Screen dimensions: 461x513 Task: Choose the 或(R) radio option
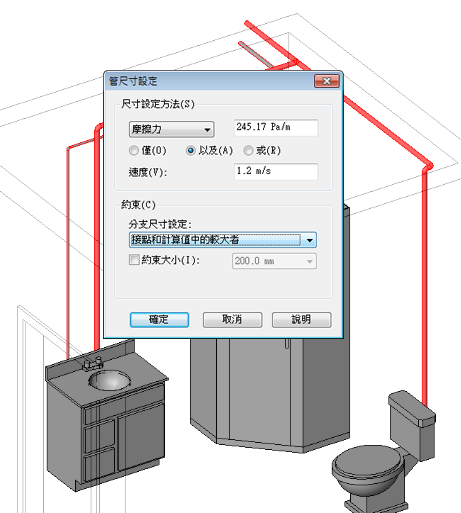click(248, 151)
